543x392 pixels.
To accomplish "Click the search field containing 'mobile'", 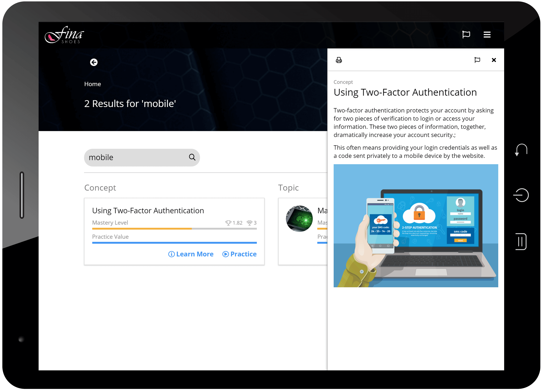I will coord(142,158).
